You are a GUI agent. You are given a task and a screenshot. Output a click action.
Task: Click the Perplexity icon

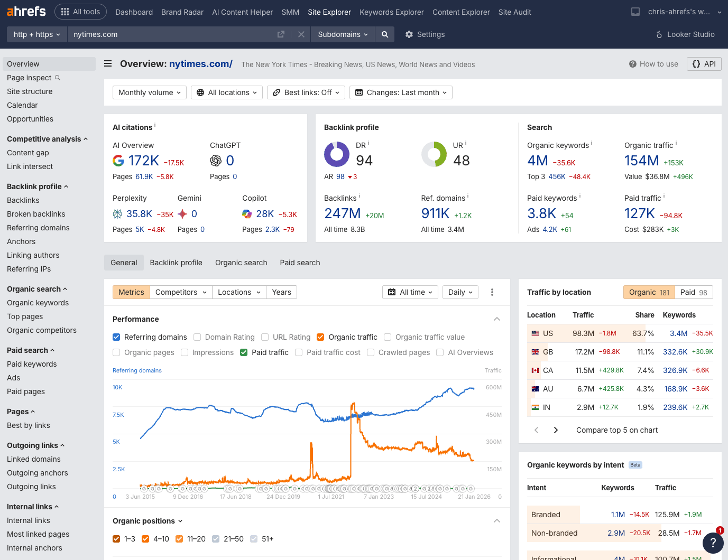tap(117, 214)
